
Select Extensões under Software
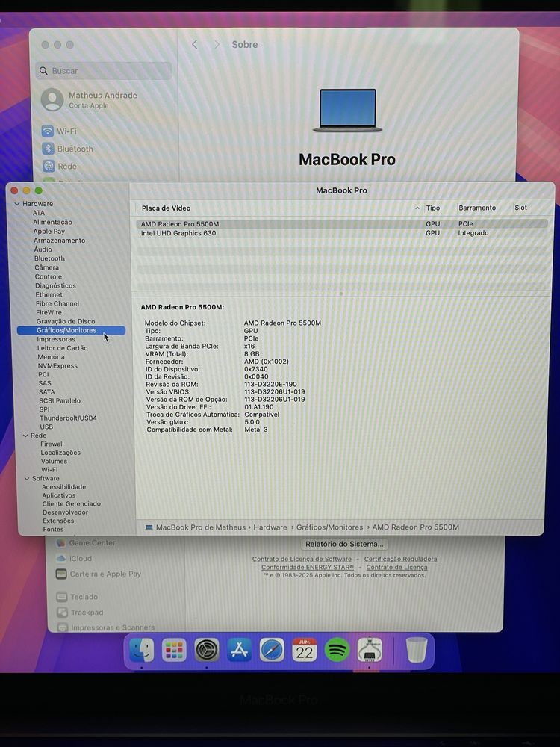click(x=58, y=521)
